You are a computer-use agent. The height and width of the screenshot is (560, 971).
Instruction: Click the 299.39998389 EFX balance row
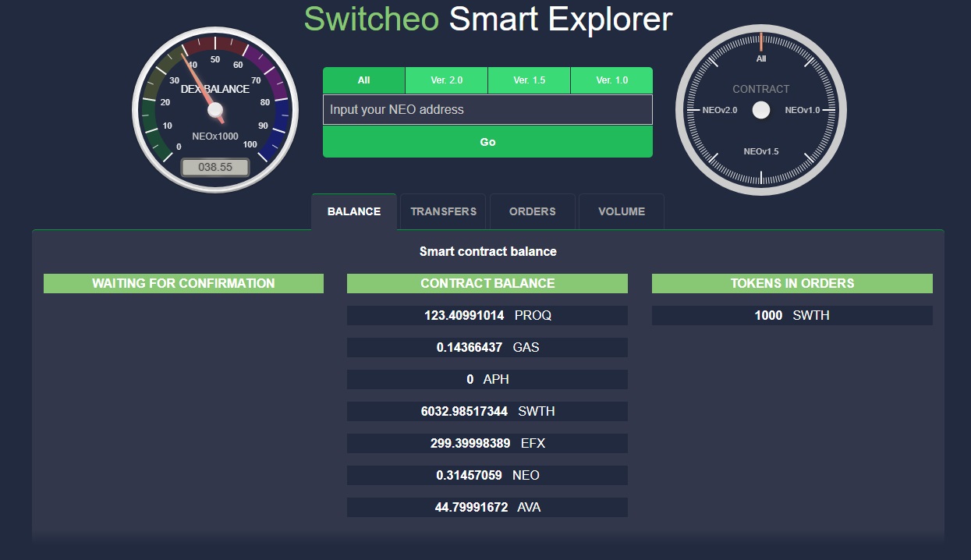[487, 443]
